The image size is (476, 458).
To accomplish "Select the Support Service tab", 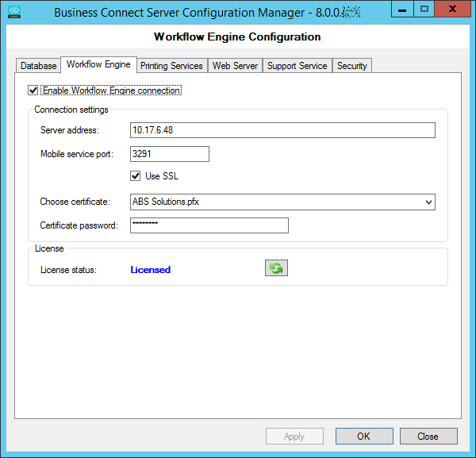I will (297, 66).
